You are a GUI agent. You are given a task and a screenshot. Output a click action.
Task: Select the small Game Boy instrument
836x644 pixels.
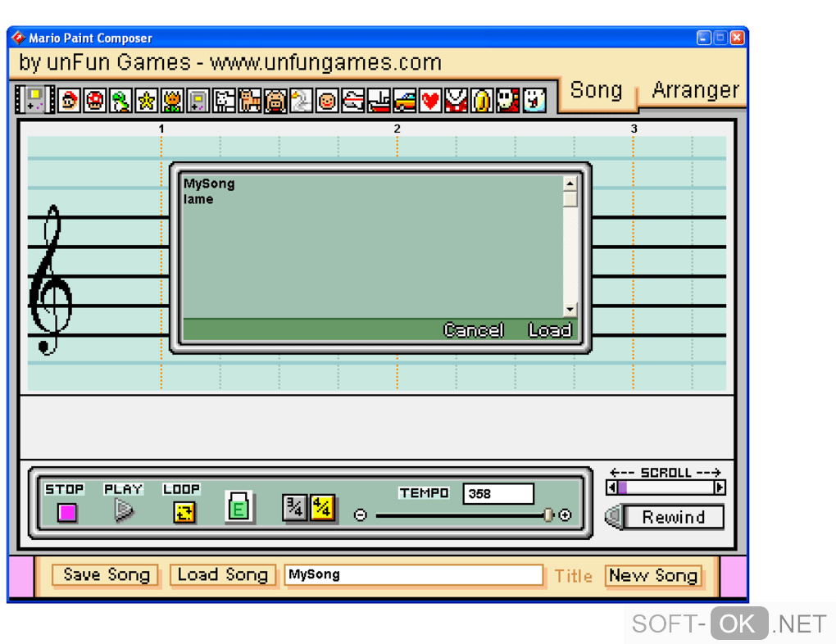pyautogui.click(x=198, y=100)
